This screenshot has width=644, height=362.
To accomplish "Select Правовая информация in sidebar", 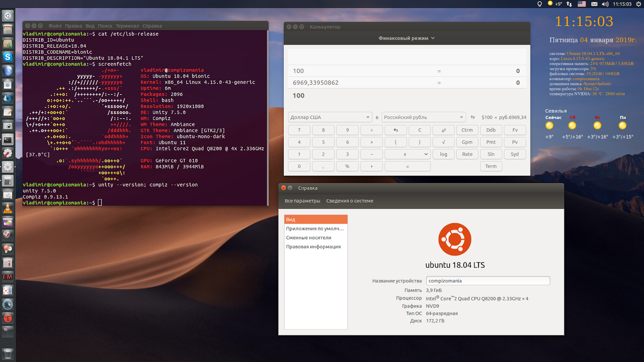I will [x=316, y=247].
